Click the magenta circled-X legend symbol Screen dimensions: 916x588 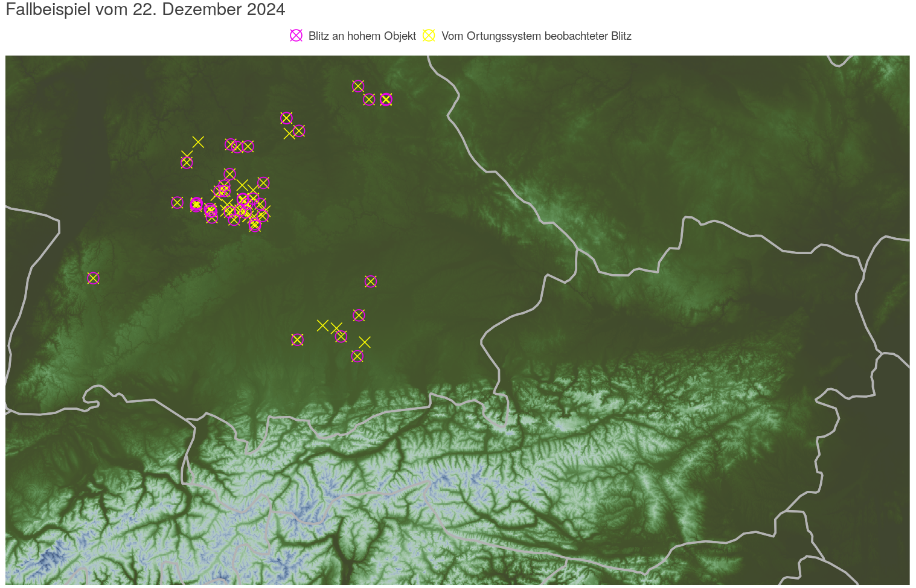[x=296, y=36]
